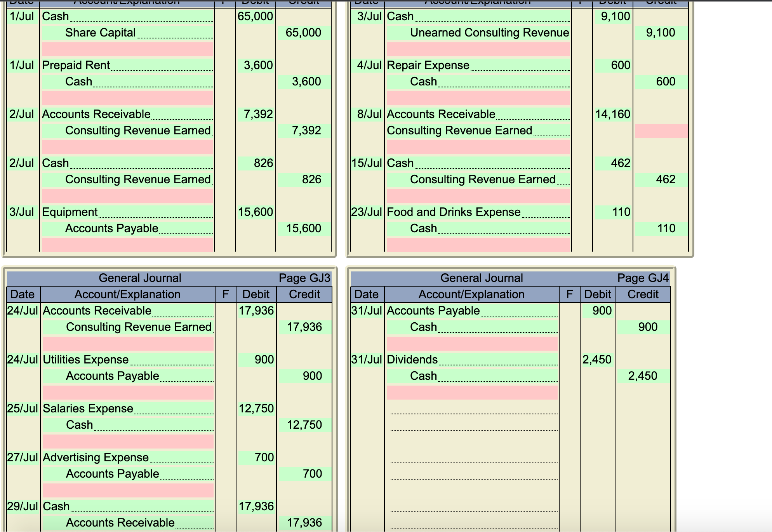Click the pink explanation field under Share Capital
Screen dimensions: 772x532
tap(127, 49)
